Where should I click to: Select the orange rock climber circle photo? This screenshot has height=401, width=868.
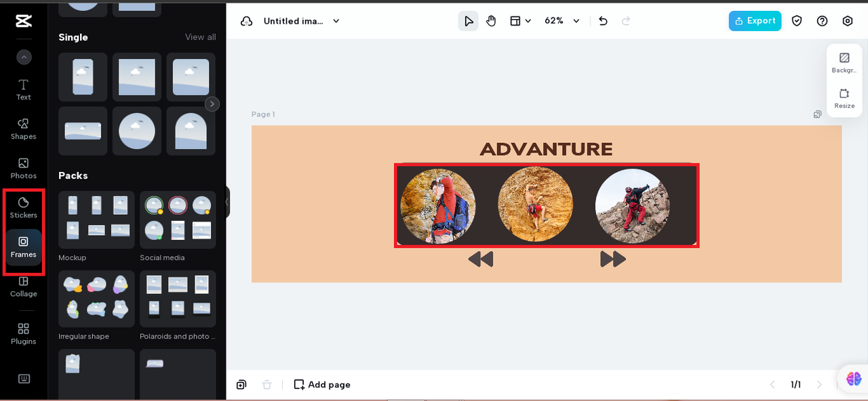[535, 204]
